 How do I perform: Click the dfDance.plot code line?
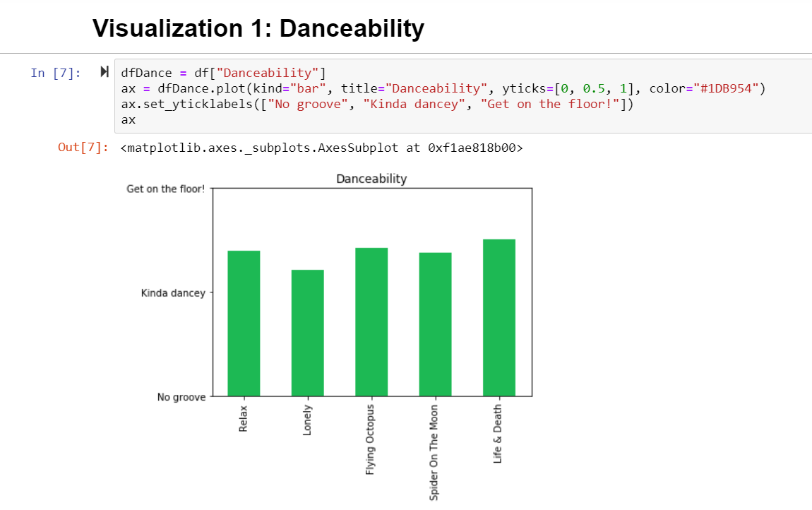click(443, 88)
